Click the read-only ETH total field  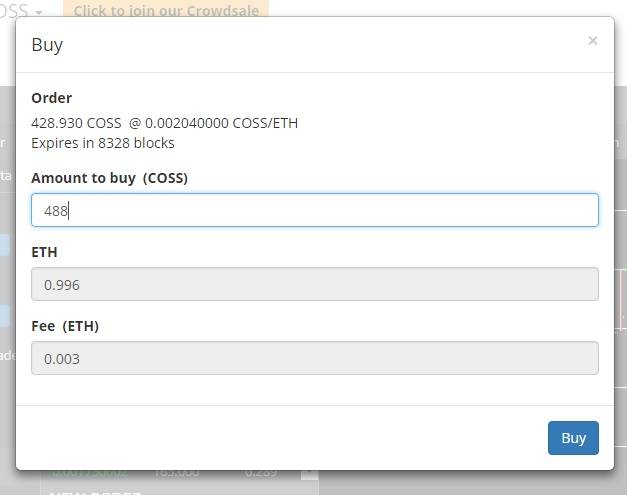[x=315, y=284]
